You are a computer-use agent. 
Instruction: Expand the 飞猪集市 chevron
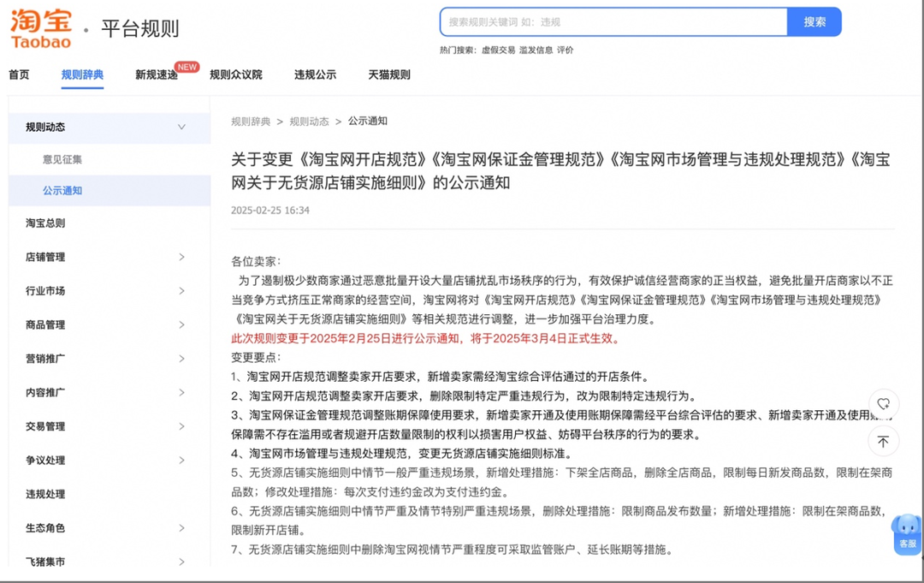181,562
